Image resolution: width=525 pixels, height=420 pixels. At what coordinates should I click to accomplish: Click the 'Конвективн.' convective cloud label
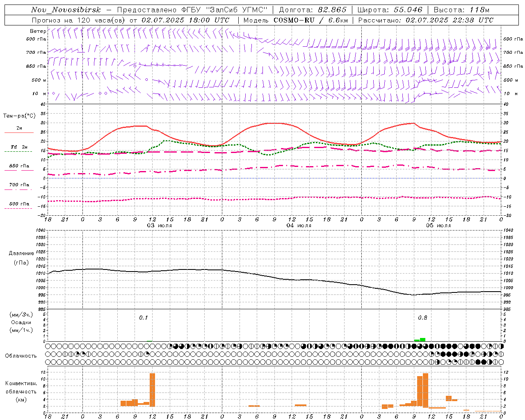click(x=21, y=383)
